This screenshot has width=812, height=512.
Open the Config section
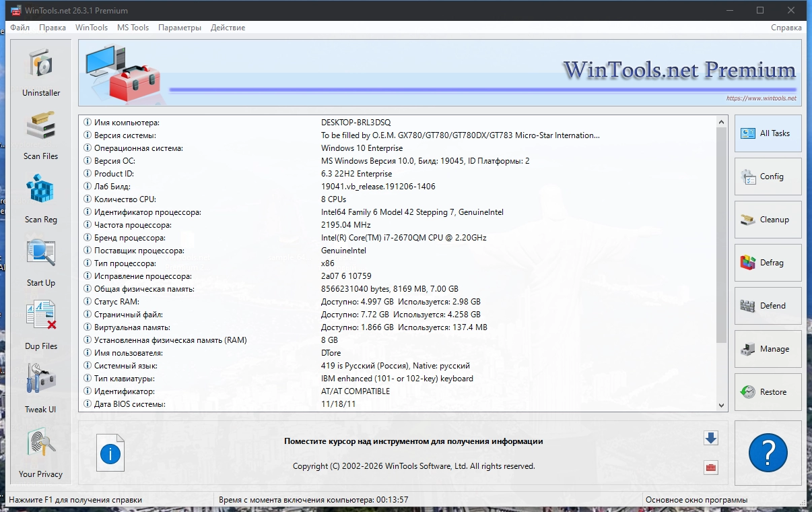[768, 177]
